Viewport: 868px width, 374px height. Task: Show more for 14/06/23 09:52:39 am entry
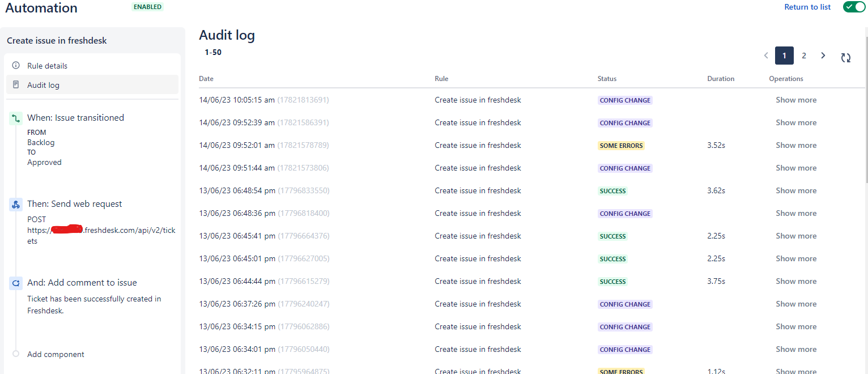[796, 122]
